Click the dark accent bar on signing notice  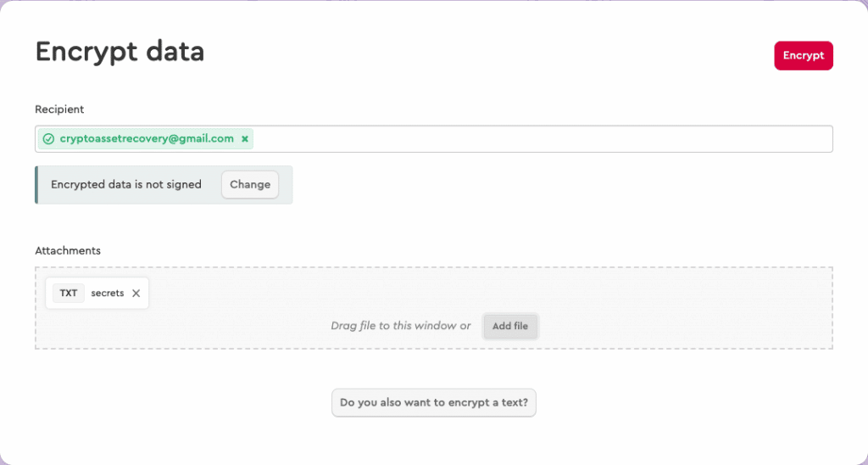click(x=36, y=184)
